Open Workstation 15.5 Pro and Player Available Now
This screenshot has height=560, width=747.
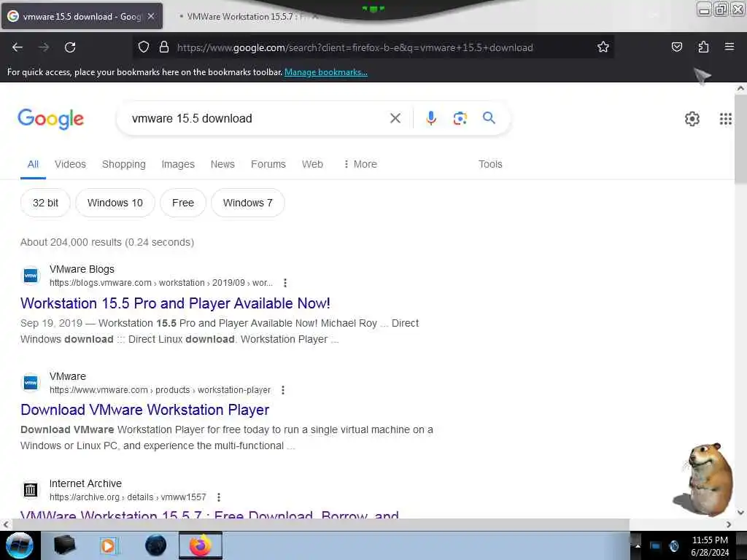(x=175, y=303)
